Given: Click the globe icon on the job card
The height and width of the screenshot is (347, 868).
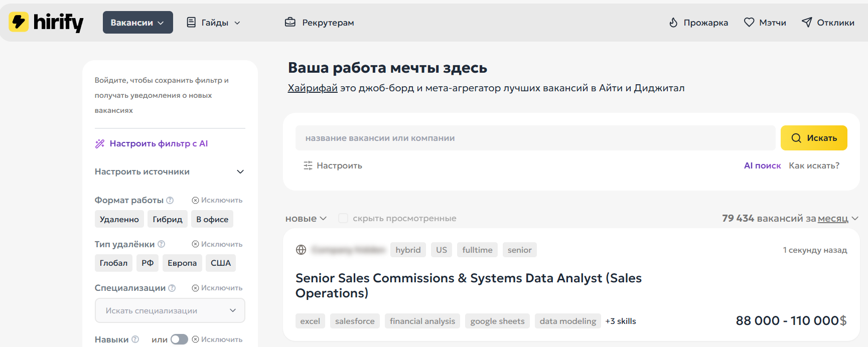Looking at the screenshot, I should coord(301,250).
